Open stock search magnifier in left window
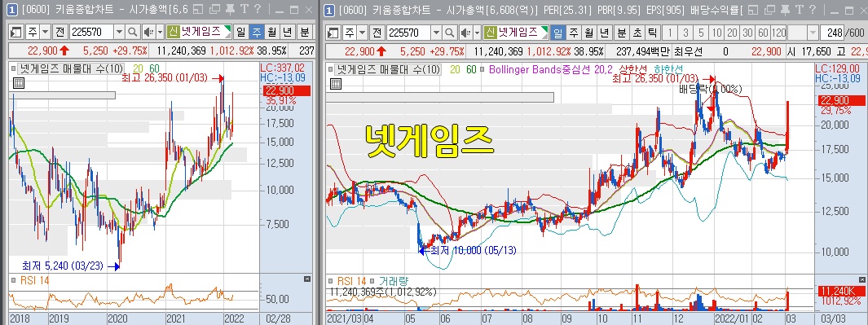The image size is (868, 325). [x=134, y=32]
